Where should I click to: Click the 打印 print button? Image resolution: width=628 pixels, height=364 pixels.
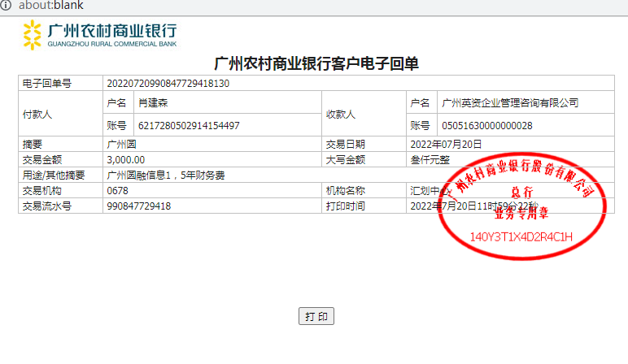click(x=316, y=316)
